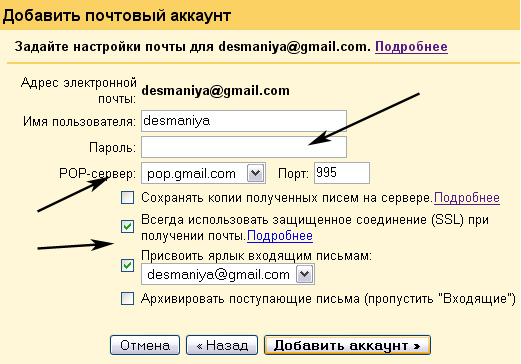
Task: Open Подробнее link about saving copies on server
Action: pos(467,198)
